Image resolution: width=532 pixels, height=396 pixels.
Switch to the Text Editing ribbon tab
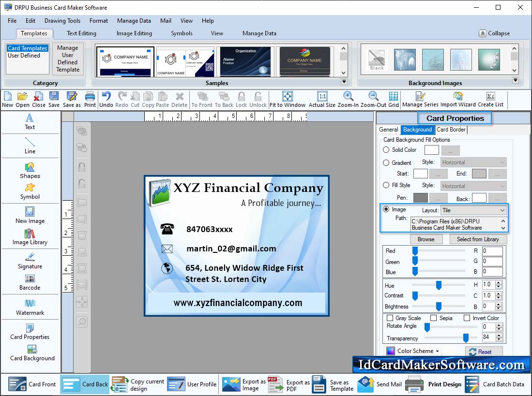coord(81,33)
